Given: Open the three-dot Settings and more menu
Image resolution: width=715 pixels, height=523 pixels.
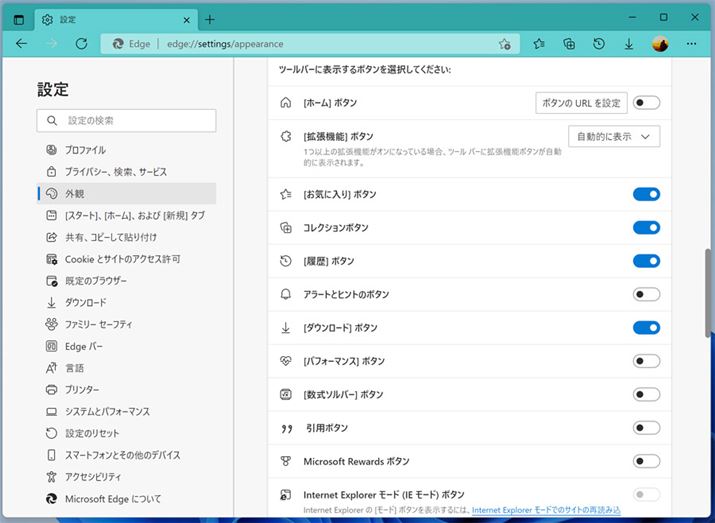Looking at the screenshot, I should (x=692, y=44).
